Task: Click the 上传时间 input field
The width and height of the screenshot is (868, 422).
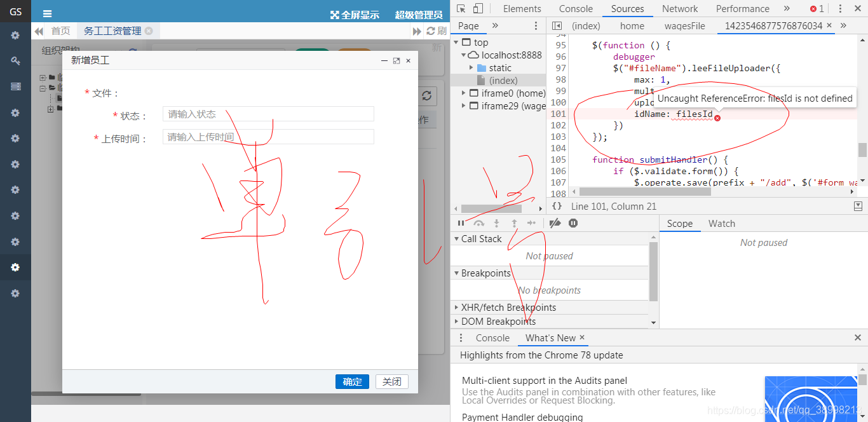Action: point(268,137)
